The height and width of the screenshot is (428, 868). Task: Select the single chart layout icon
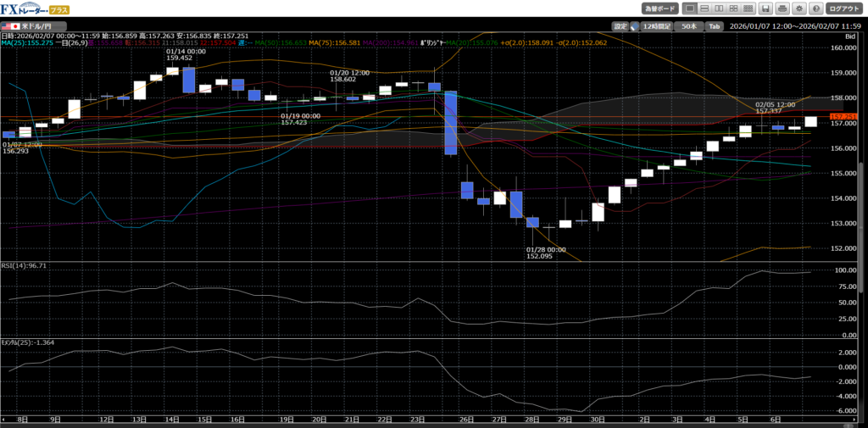(691, 8)
